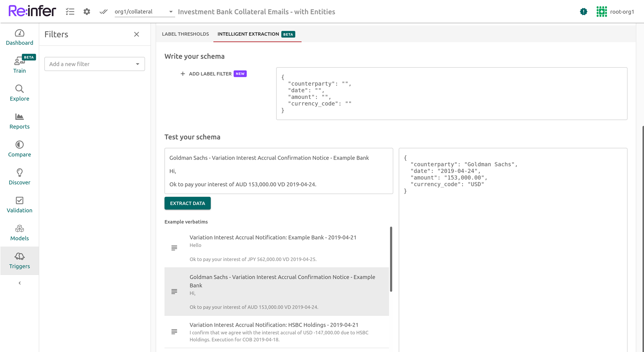Click the root-org1 username text
The height and width of the screenshot is (352, 644).
[622, 12]
